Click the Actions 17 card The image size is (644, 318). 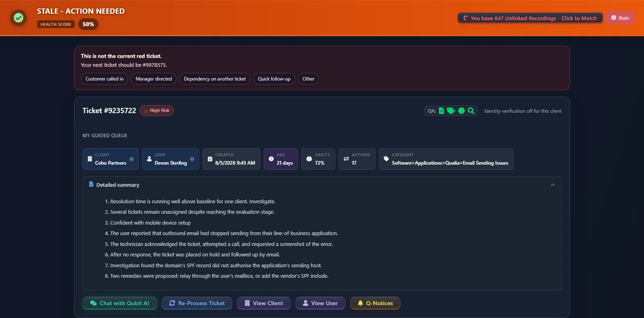pyautogui.click(x=357, y=159)
